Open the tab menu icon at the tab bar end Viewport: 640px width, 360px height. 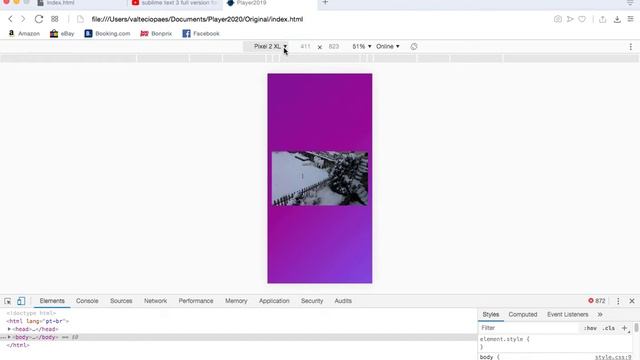[x=630, y=3]
